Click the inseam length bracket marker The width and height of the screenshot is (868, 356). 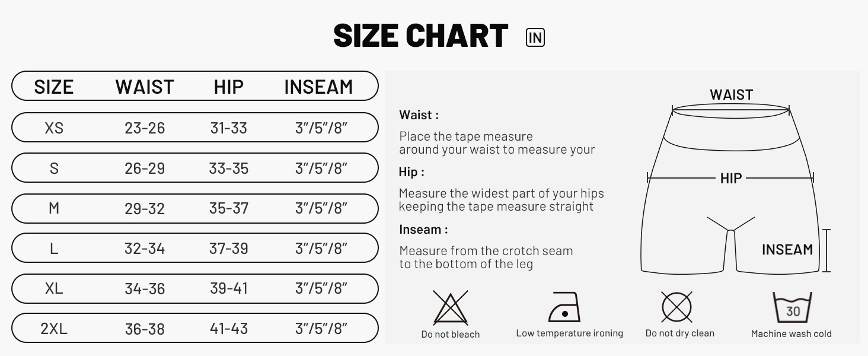coord(826,250)
